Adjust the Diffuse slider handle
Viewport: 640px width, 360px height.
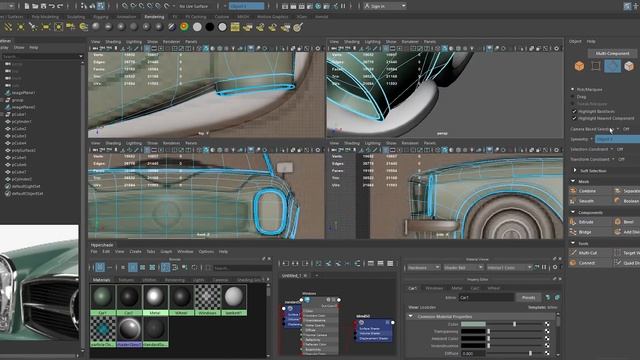coord(530,353)
